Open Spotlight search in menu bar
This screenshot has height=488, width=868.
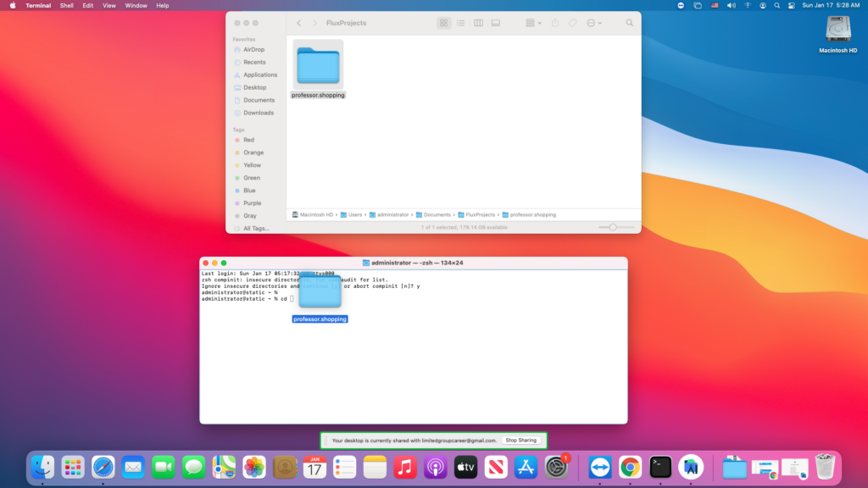[x=777, y=6]
